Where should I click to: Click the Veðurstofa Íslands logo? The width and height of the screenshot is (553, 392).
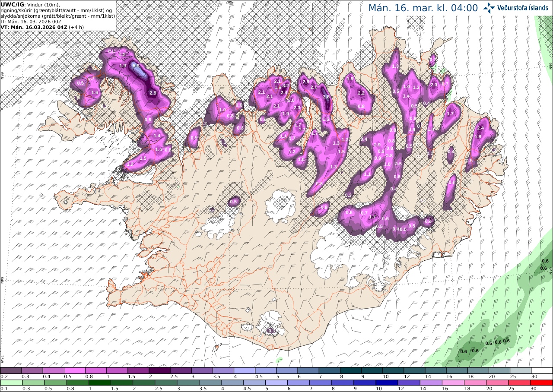click(x=515, y=8)
